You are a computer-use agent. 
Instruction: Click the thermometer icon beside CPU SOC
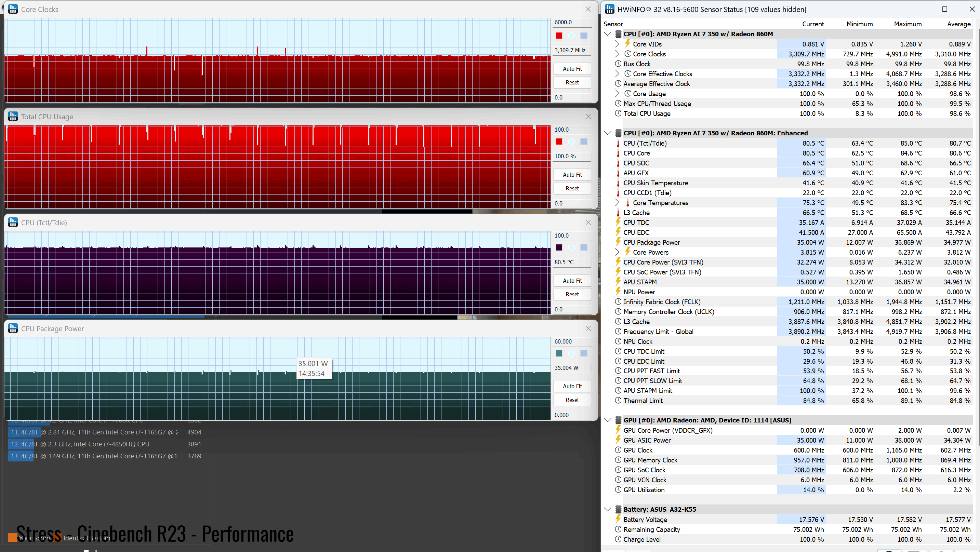point(618,163)
